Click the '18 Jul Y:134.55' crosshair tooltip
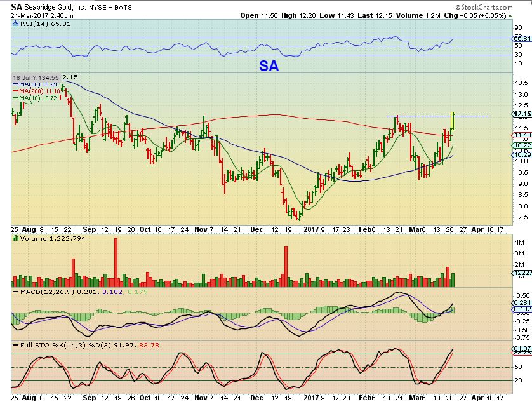The width and height of the screenshot is (532, 404). pyautogui.click(x=36, y=77)
